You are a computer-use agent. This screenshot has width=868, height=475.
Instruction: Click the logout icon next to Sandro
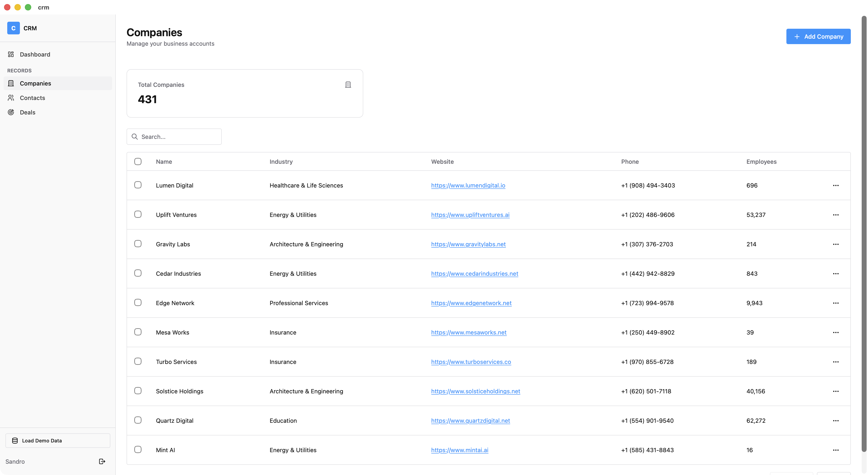tap(102, 461)
